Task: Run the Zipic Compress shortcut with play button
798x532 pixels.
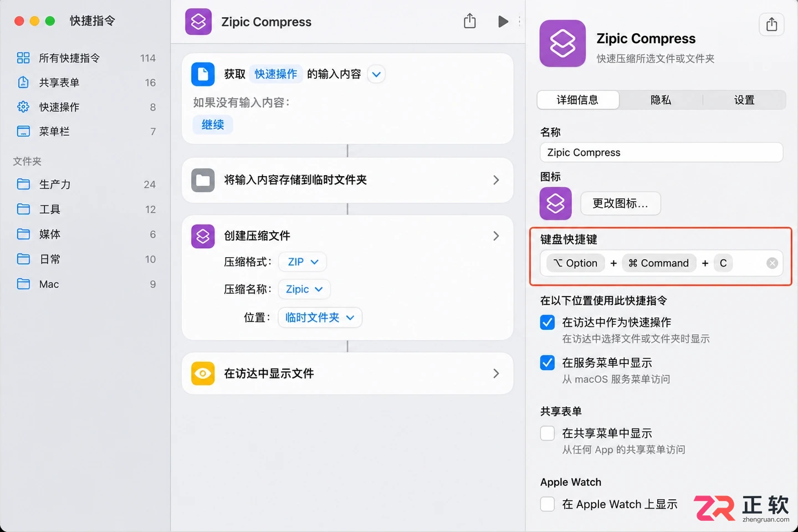Action: 503,22
